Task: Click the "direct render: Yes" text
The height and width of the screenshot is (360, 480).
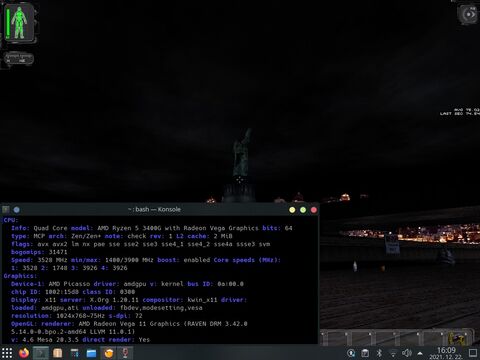Action: [116, 340]
